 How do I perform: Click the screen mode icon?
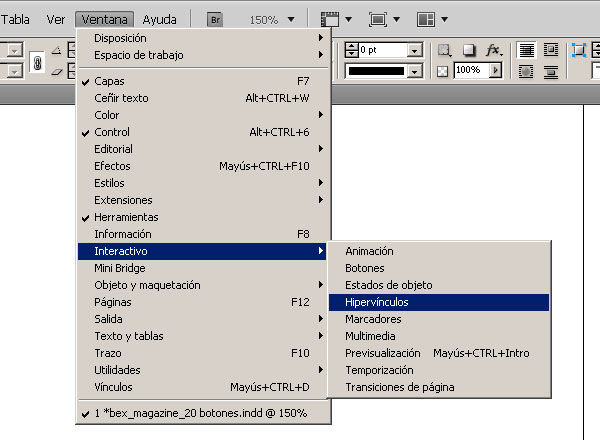[x=378, y=19]
